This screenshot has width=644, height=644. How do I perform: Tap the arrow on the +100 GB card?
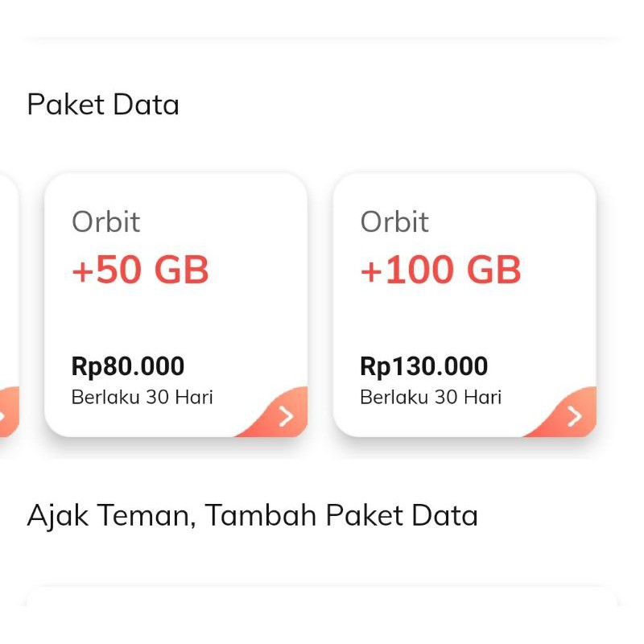pos(574,415)
